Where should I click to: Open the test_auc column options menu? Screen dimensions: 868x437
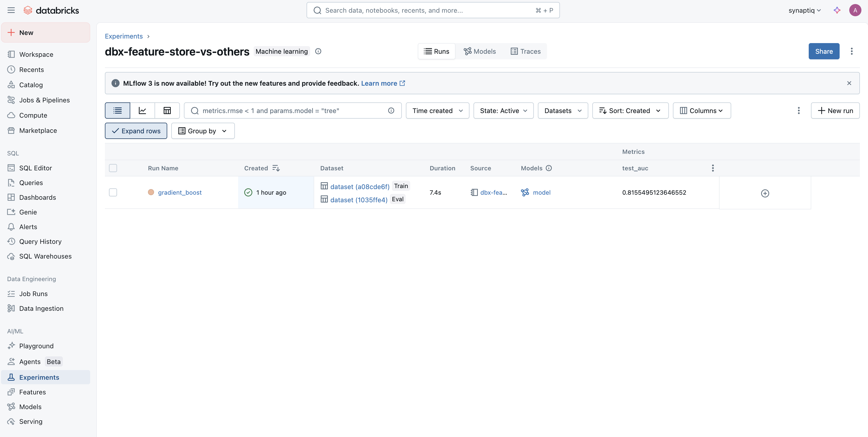click(713, 168)
